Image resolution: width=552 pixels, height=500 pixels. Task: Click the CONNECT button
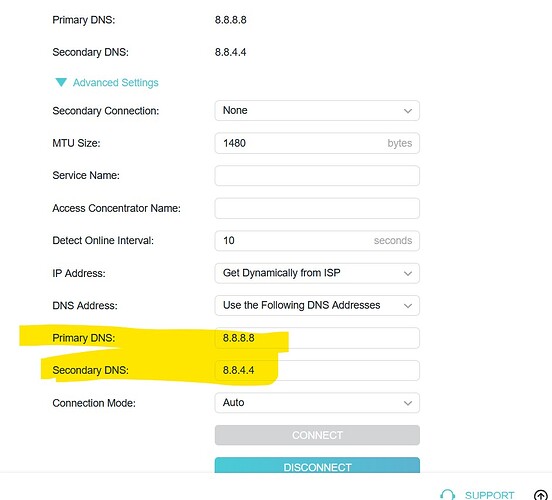[317, 435]
